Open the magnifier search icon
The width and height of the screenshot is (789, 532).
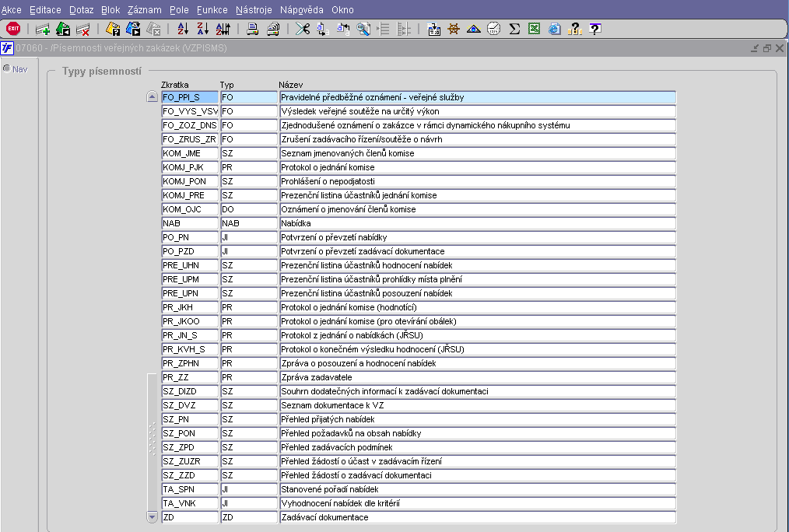[363, 29]
